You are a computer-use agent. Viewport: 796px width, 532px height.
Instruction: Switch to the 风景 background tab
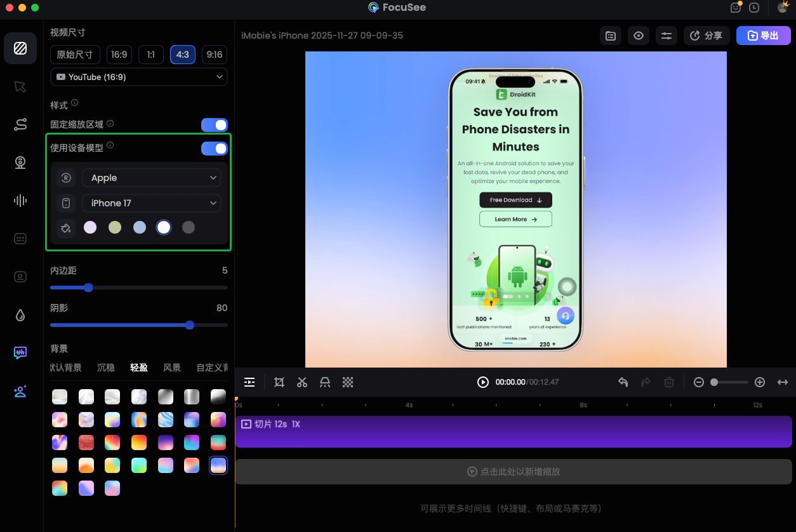pos(172,368)
